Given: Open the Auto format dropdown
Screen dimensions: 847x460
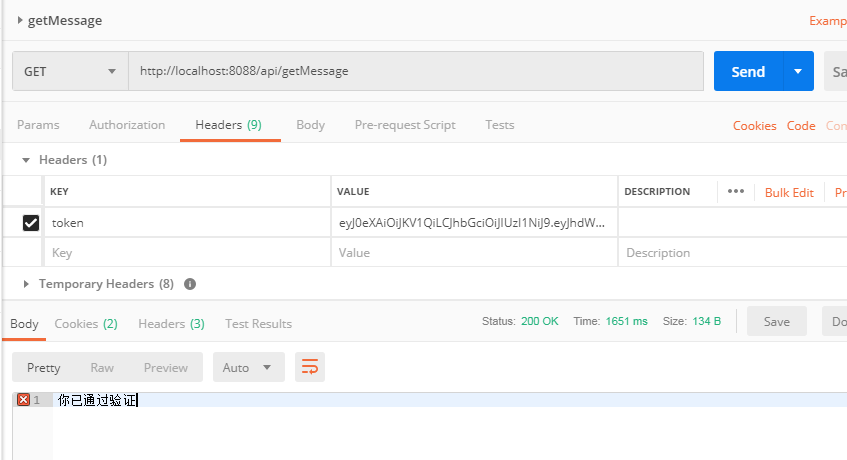Looking at the screenshot, I should (248, 368).
